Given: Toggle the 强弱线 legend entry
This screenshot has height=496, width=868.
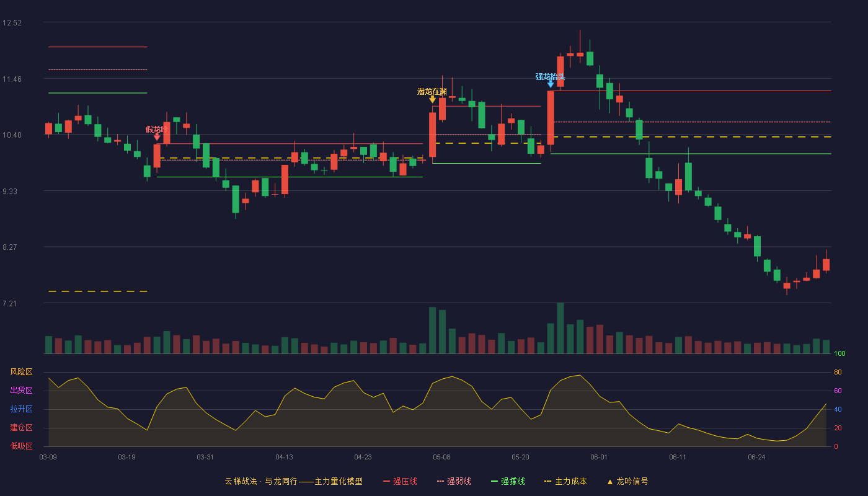Looking at the screenshot, I should pyautogui.click(x=454, y=481).
